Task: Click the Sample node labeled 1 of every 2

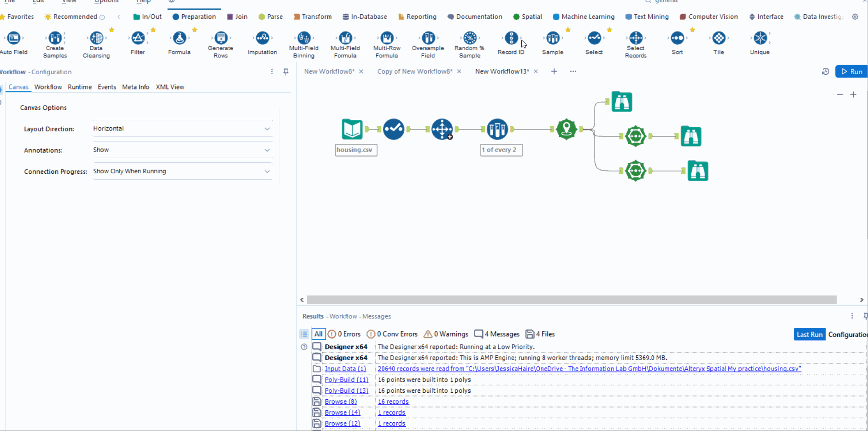Action: (497, 129)
